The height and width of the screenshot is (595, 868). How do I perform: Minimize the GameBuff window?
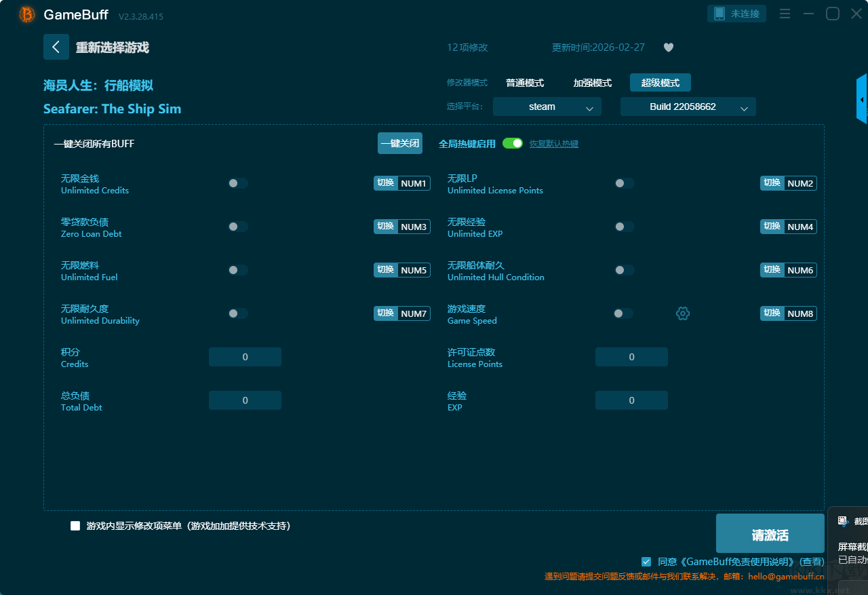tap(808, 14)
